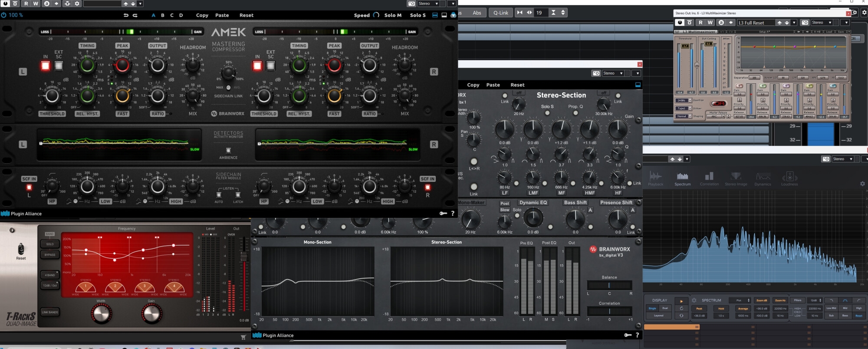Image resolution: width=868 pixels, height=349 pixels.
Task: Switch to the Stereo Image meter
Action: click(736, 178)
